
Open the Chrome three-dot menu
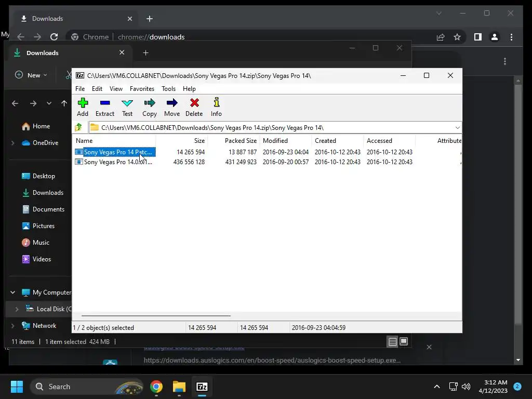tap(512, 37)
